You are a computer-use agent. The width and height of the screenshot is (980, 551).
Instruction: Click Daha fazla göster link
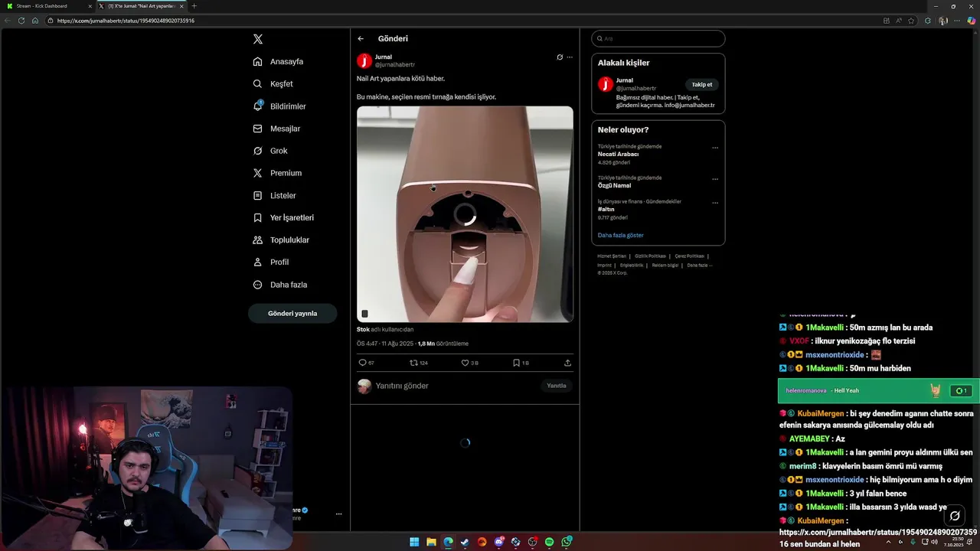pos(621,235)
